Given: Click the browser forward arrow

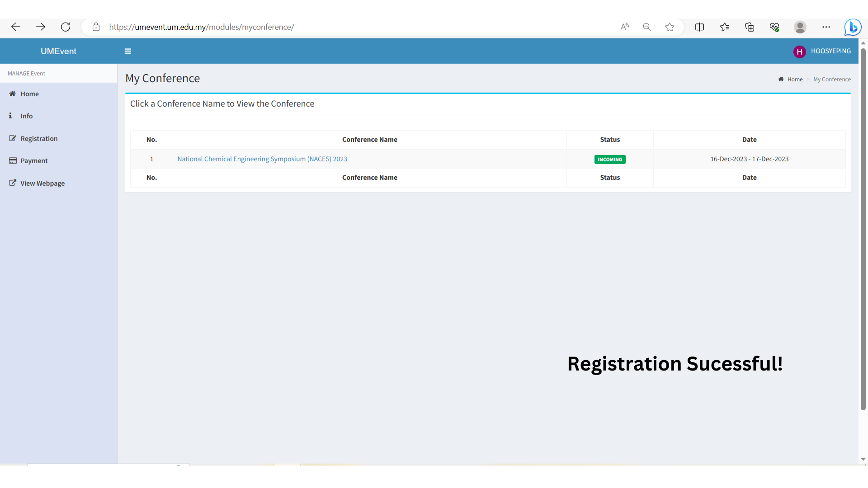Looking at the screenshot, I should click(41, 27).
